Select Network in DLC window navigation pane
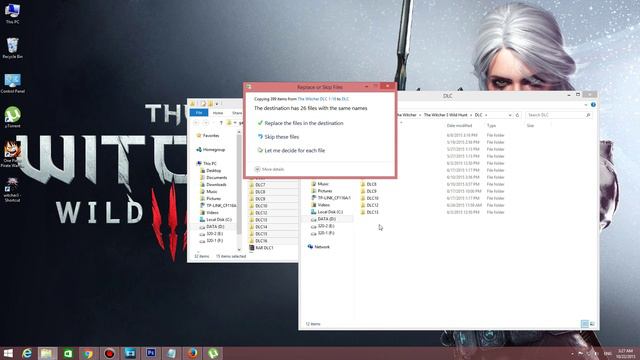 coord(318,247)
